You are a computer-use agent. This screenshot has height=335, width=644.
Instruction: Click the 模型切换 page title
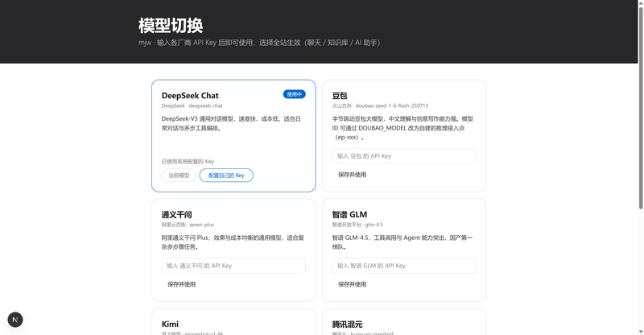(x=171, y=26)
